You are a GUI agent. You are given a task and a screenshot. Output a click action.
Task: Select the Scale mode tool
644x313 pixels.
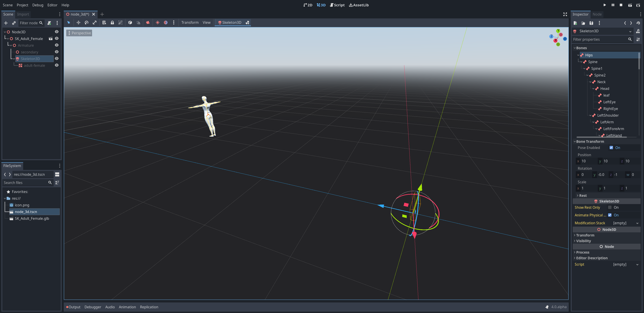coord(95,22)
